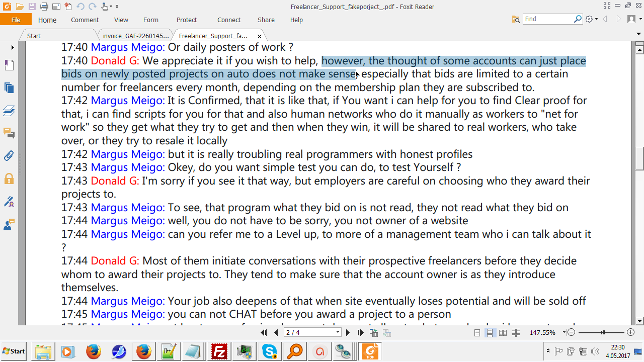
Task: Open the page number dropdown
Action: (x=338, y=333)
